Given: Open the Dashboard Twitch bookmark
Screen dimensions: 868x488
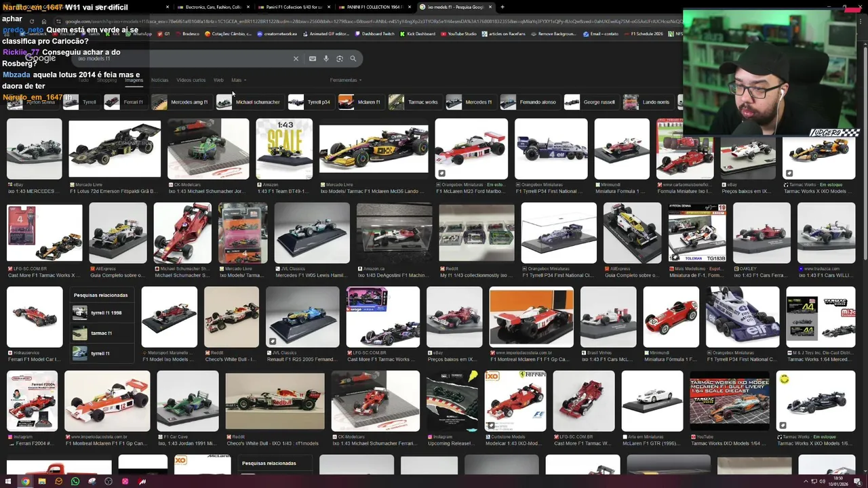Looking at the screenshot, I should pyautogui.click(x=374, y=34).
